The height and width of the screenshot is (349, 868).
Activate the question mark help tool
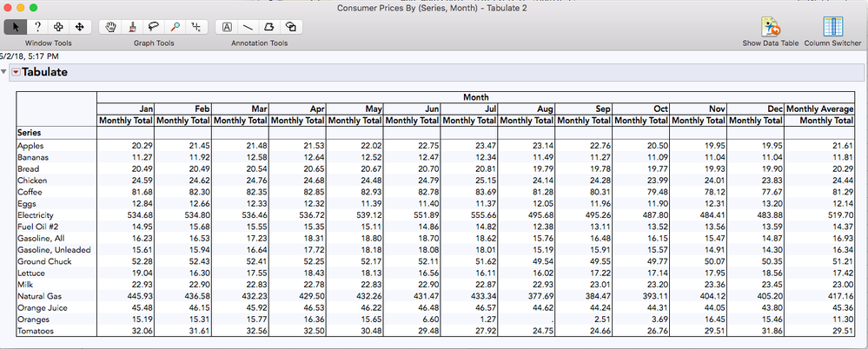tap(36, 27)
